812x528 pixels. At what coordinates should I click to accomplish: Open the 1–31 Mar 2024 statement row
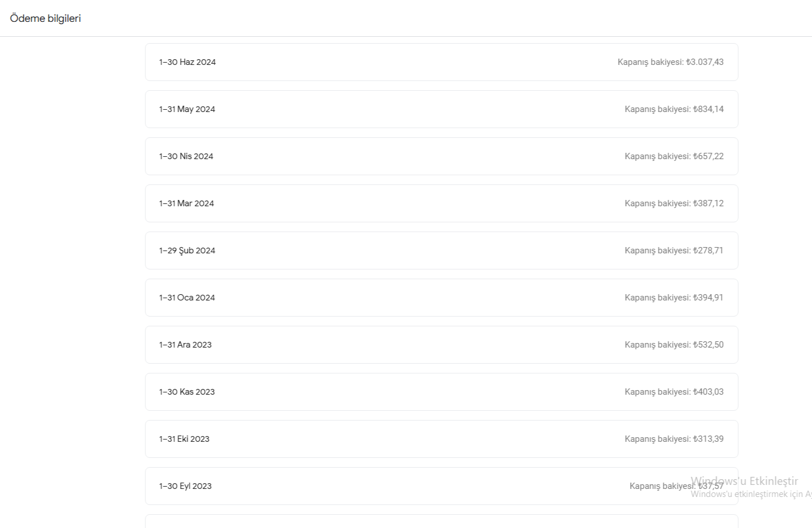tap(442, 203)
